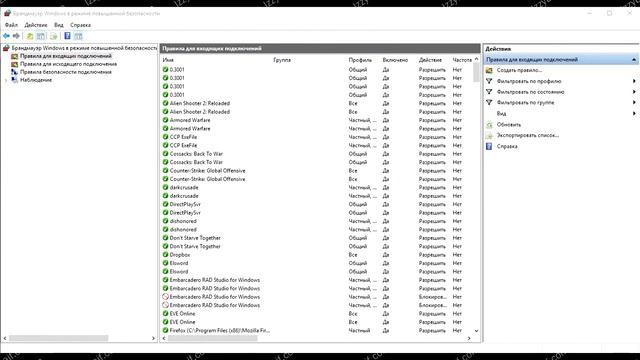Screen dimensions: 640x360
Task: Click the rules list vertical scrollbar thumb
Action: (476, 72)
